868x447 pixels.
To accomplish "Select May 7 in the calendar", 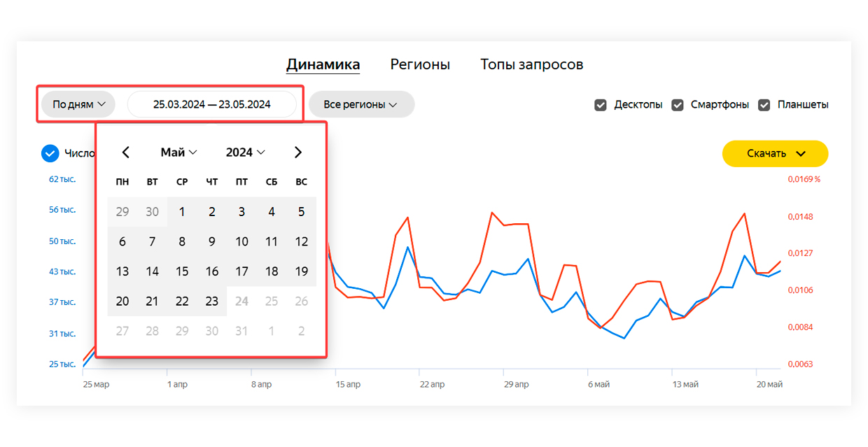I will (153, 242).
